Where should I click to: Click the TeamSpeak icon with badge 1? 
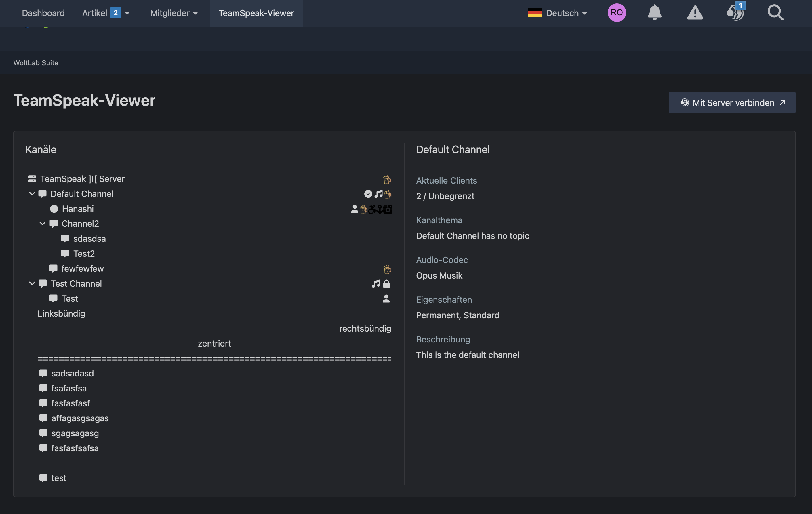[x=735, y=13]
